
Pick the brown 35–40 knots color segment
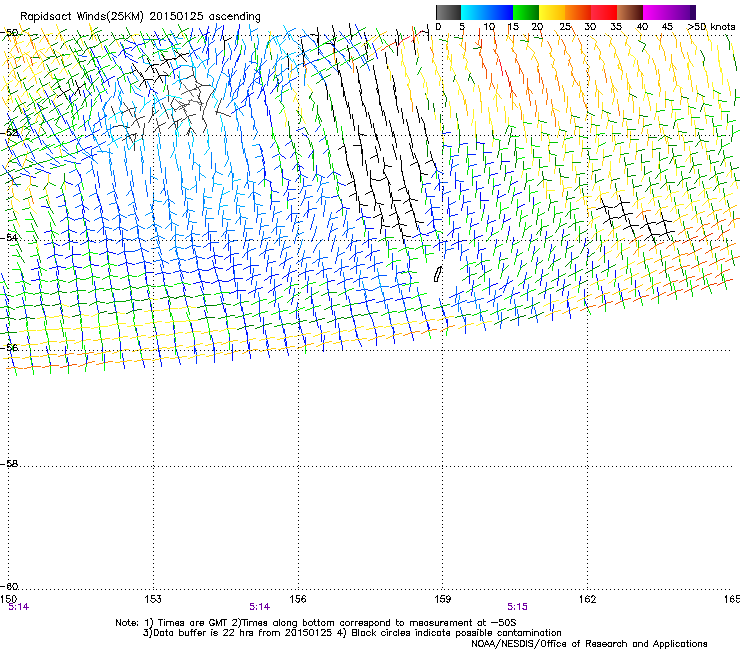630,12
